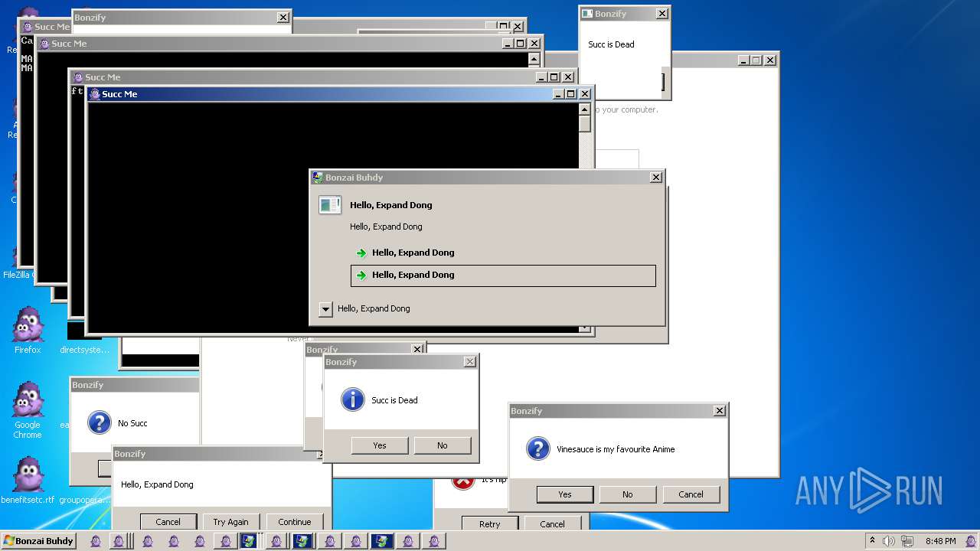Close the Vinesauce Bonzify dialog
980x551 pixels.
(x=719, y=411)
